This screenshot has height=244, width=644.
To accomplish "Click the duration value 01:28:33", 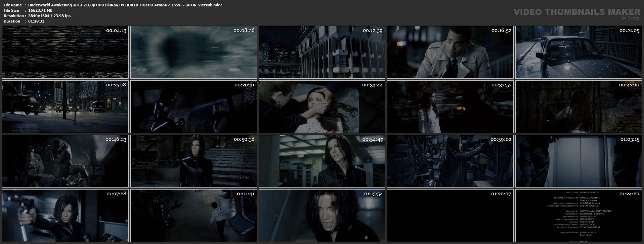I will coord(36,21).
